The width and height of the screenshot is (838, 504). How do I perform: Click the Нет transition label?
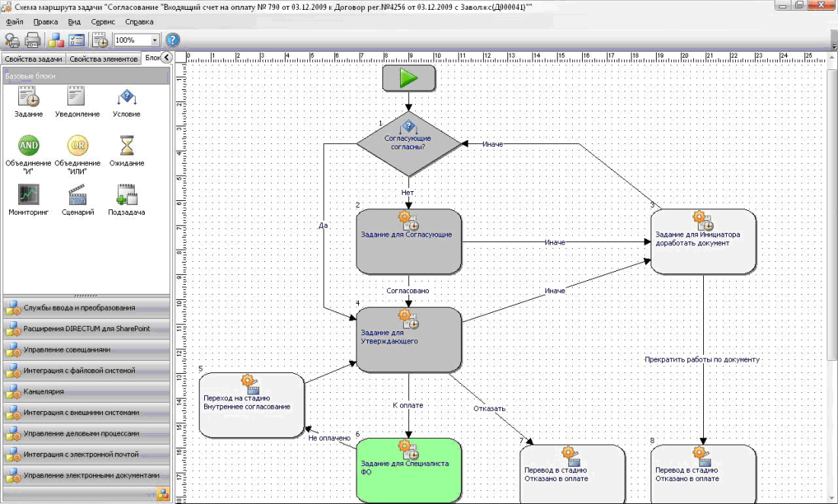click(408, 192)
